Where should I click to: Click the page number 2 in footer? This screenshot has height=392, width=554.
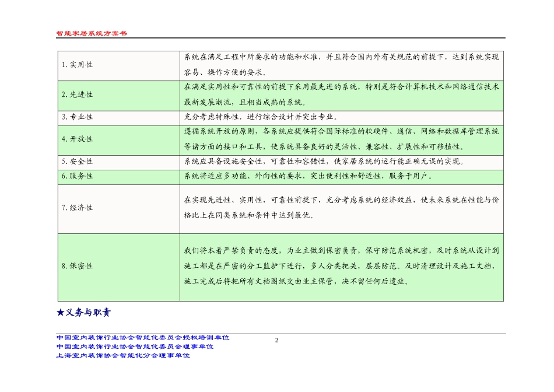click(276, 341)
